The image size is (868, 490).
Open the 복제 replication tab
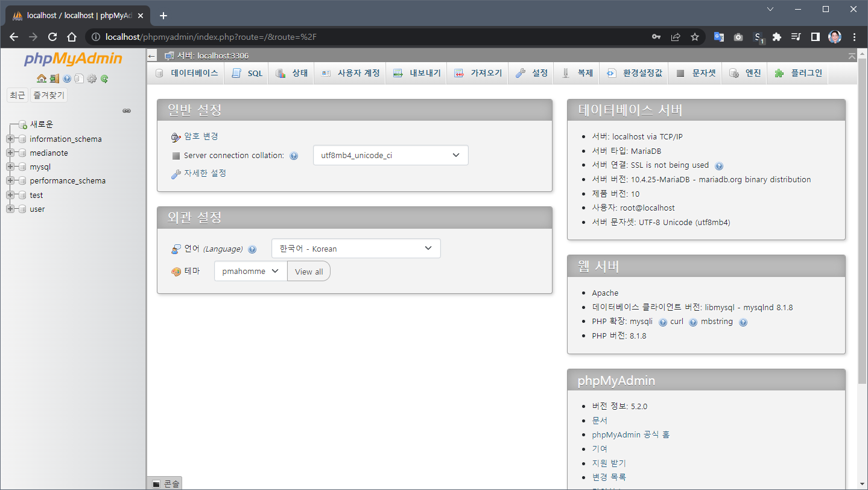[577, 73]
